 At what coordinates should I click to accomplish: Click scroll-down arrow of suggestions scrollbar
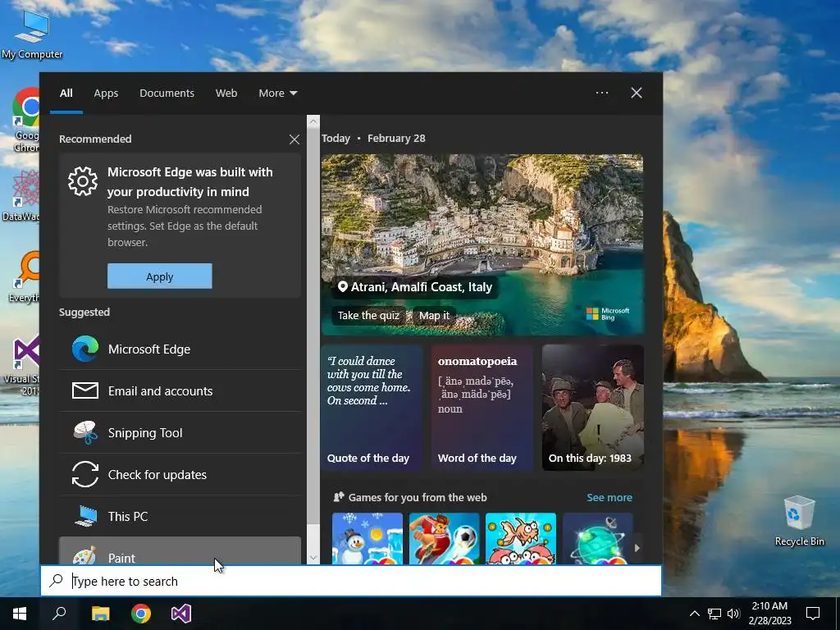(313, 558)
